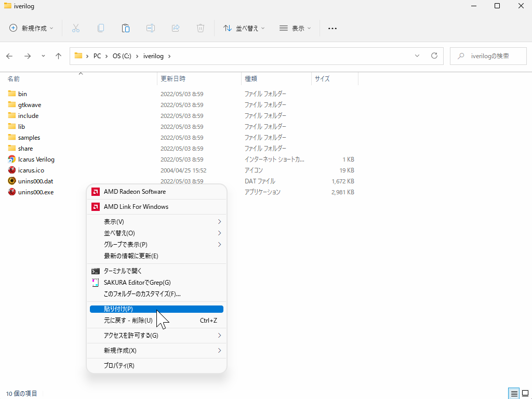The height and width of the screenshot is (399, 532).
Task: Sort by the 種類 column header
Action: (x=251, y=79)
